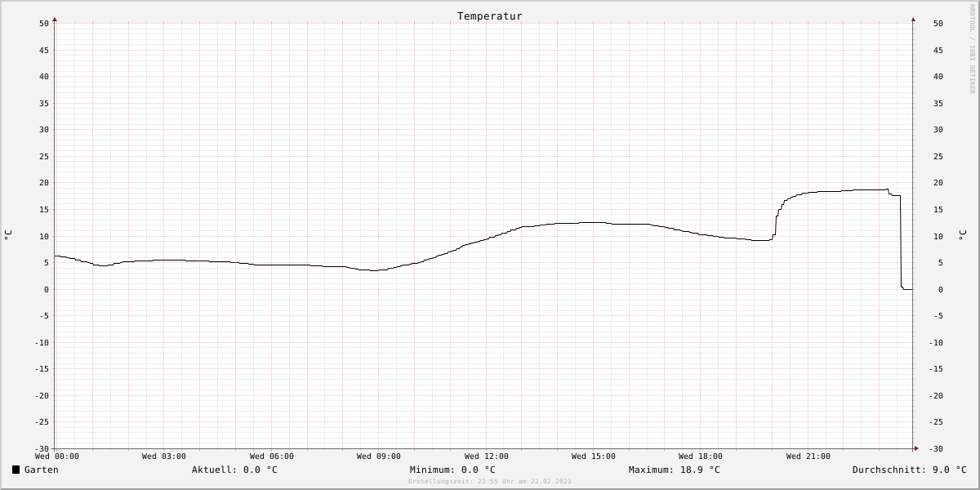Viewport: 980px width, 490px height.
Task: Click the -10 label on left y-axis
Action: pos(42,342)
